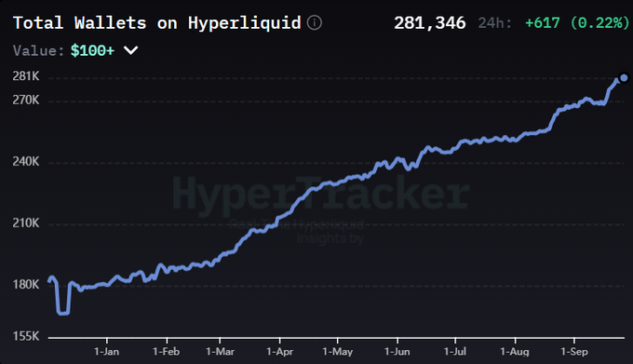Click the 210K y-axis label
This screenshot has height=364, width=633.
[26, 222]
